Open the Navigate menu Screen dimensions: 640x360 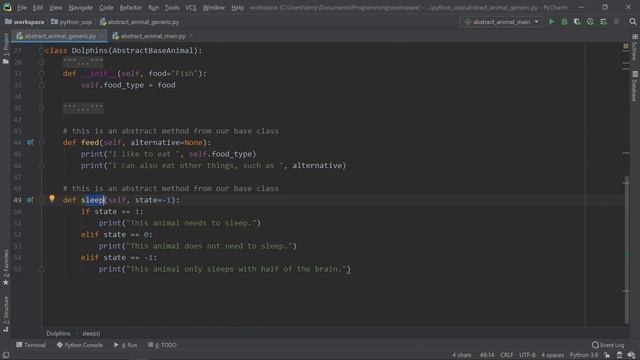[x=80, y=7]
